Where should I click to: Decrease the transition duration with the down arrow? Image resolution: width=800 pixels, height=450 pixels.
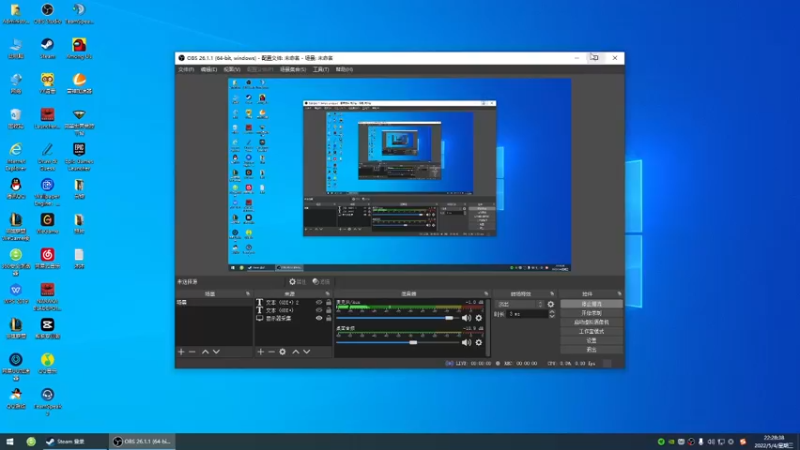point(552,316)
